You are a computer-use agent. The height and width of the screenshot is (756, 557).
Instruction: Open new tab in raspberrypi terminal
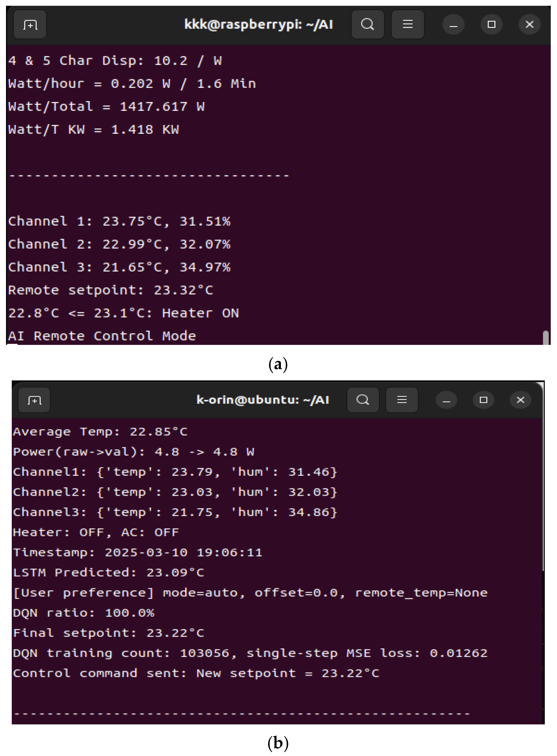pos(30,25)
